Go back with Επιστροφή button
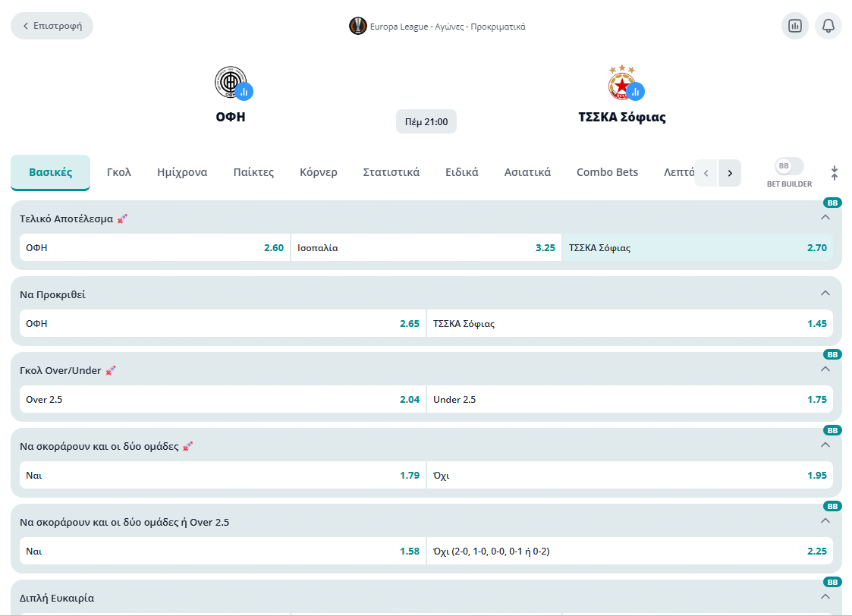852x616 pixels. (52, 26)
